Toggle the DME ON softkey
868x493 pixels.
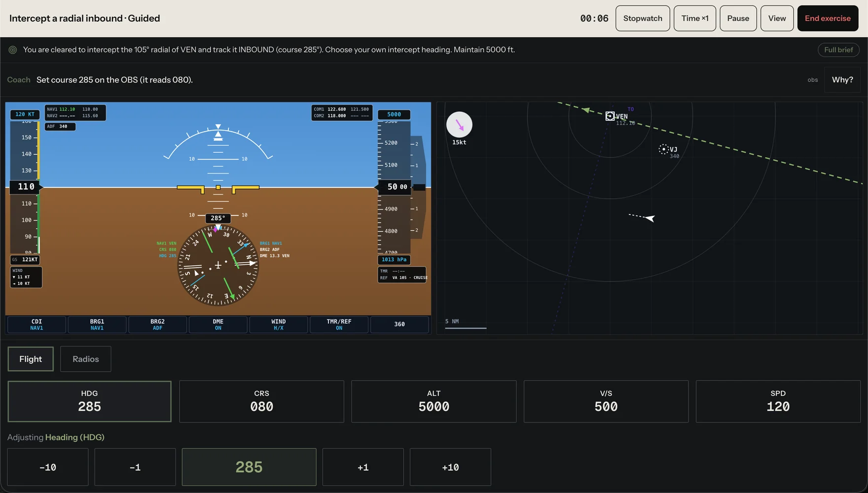[218, 324]
